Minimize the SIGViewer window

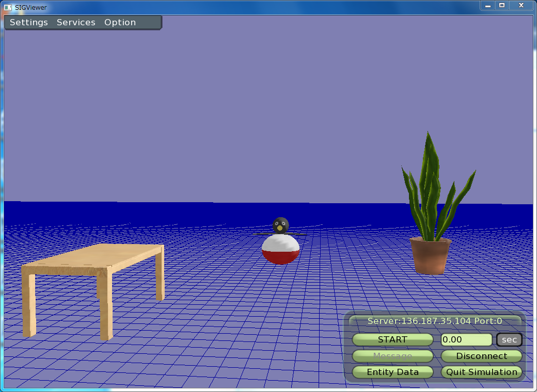coord(488,5)
